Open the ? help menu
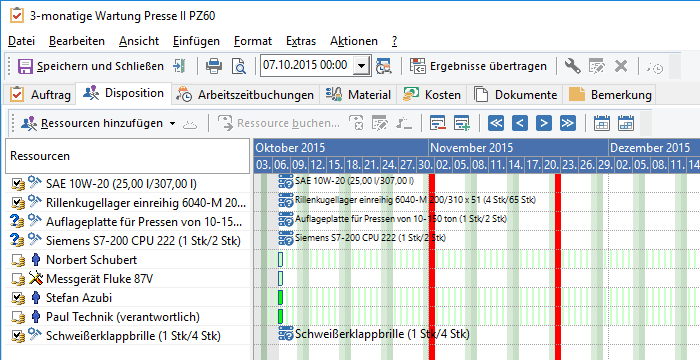 point(394,41)
